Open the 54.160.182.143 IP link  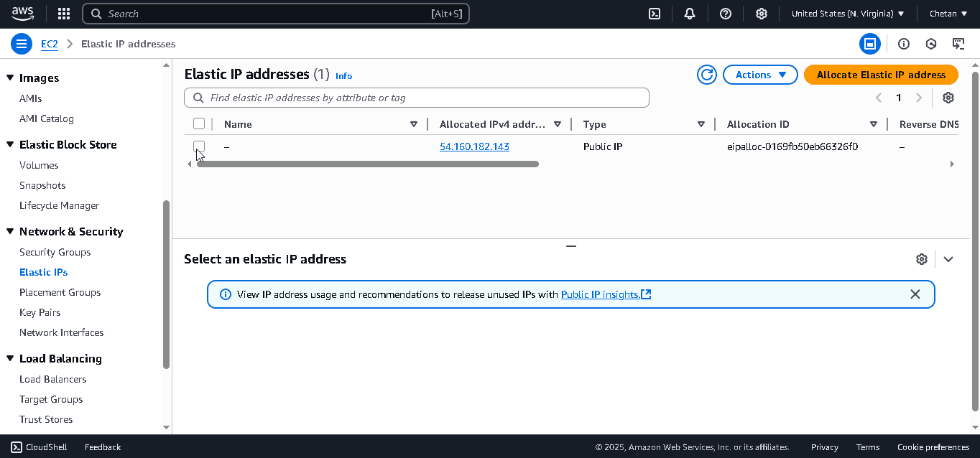pyautogui.click(x=474, y=146)
